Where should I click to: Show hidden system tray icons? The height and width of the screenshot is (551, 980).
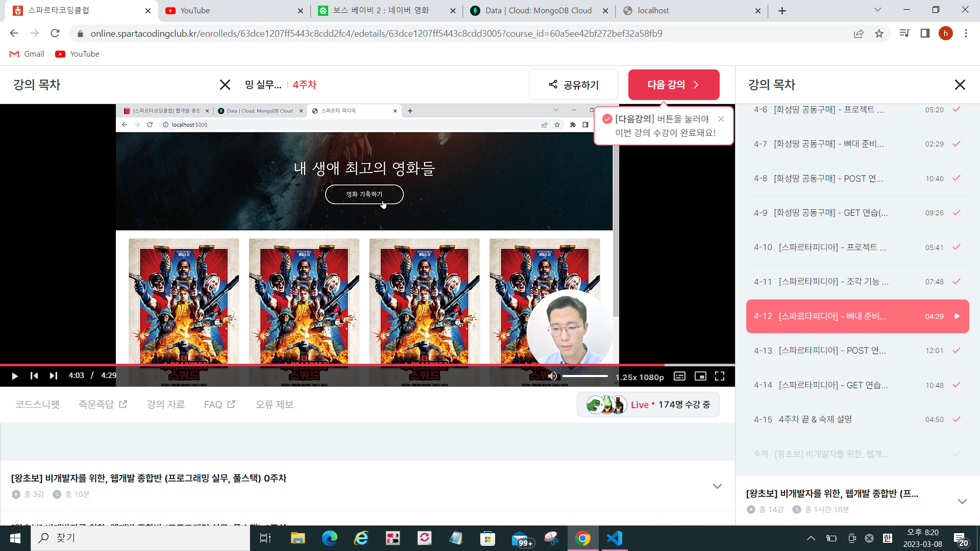coord(811,538)
